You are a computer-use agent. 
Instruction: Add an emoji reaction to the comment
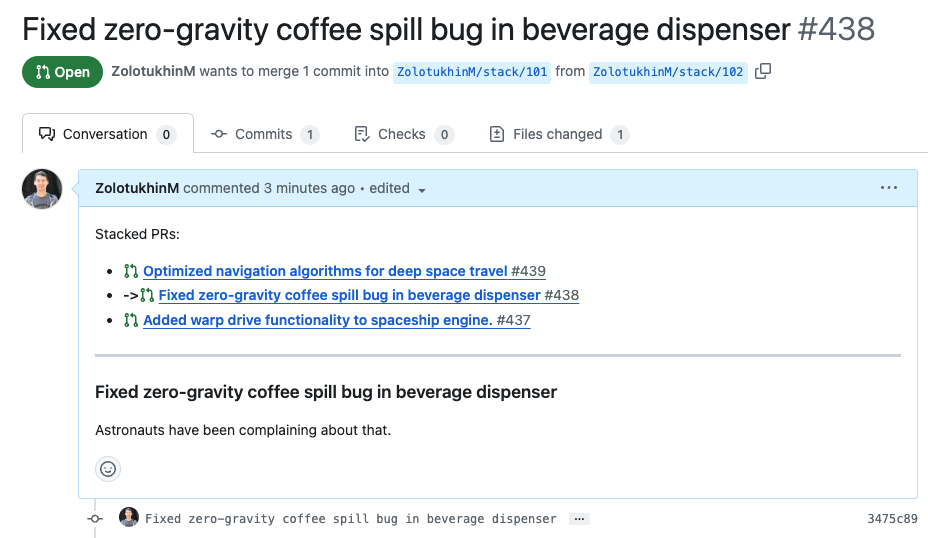[x=108, y=468]
